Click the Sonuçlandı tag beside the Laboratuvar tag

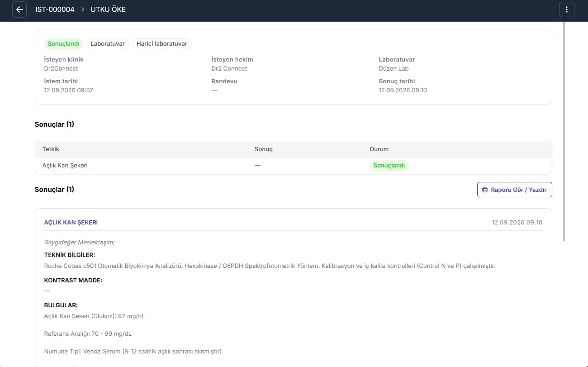pos(64,44)
